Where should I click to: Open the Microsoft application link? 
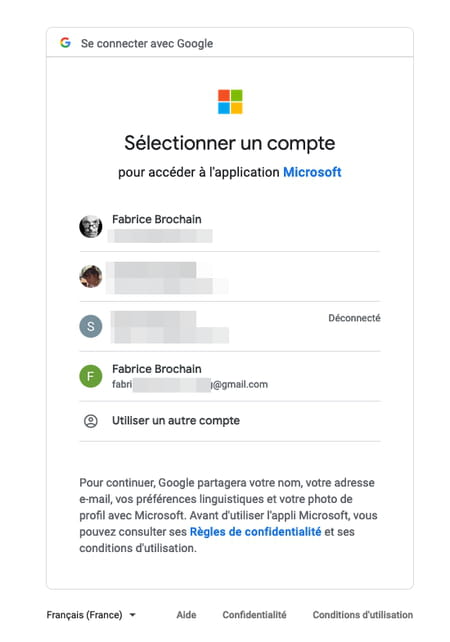coord(312,172)
